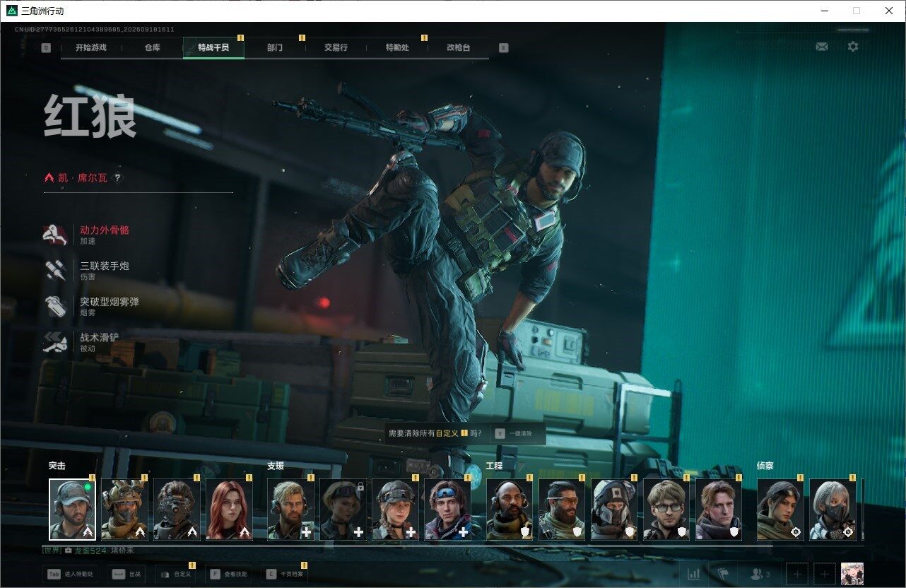Click the CN UID text at top
Screen dimensions: 906x588
coord(94,30)
